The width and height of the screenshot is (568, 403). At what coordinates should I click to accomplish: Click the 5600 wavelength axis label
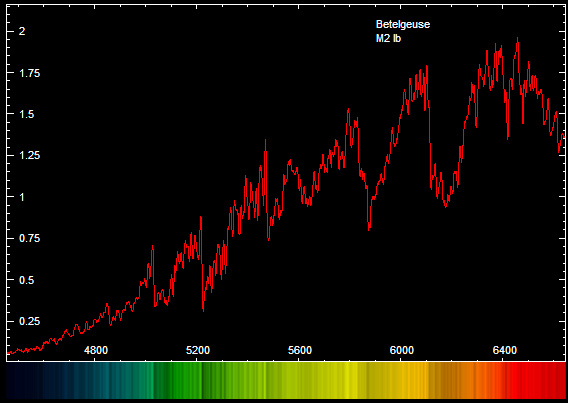300,350
